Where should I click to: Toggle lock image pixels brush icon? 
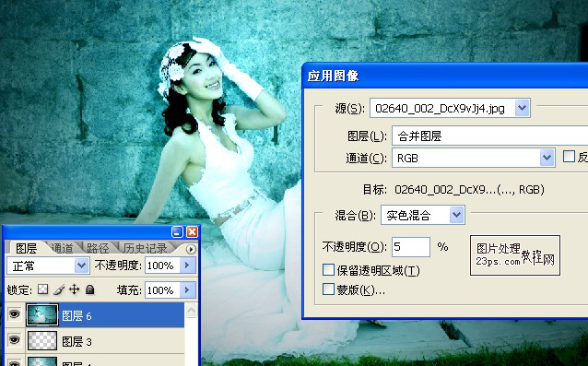[x=59, y=289]
